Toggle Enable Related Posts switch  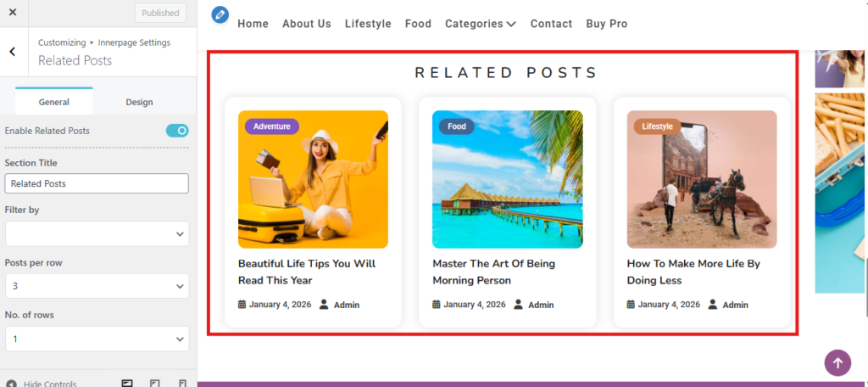(x=177, y=131)
